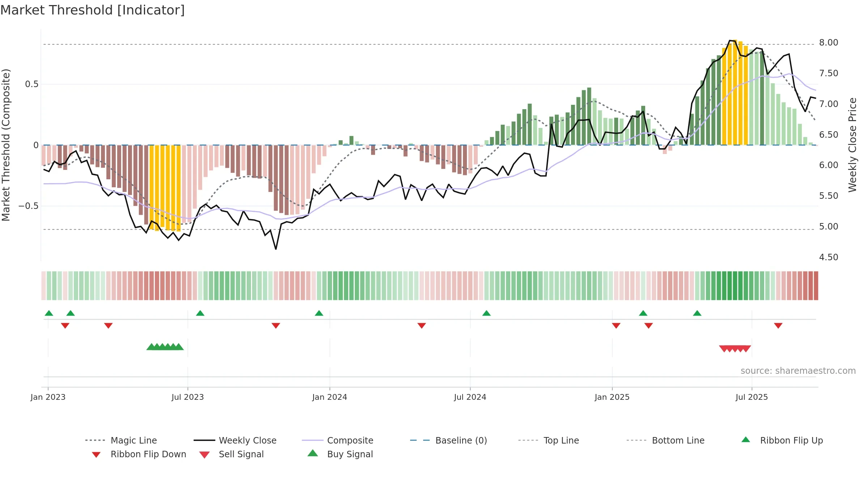Click the Market Threshold (Composite) axis title
868x488 pixels.
[x=6, y=145]
